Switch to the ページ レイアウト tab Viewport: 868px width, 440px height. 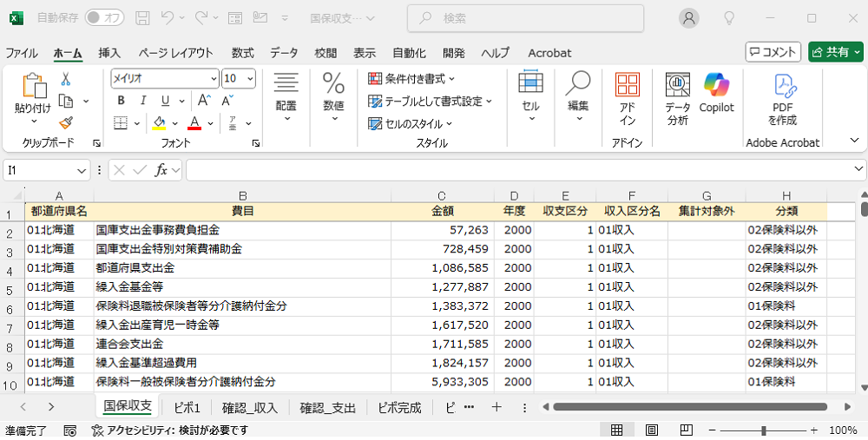(175, 53)
